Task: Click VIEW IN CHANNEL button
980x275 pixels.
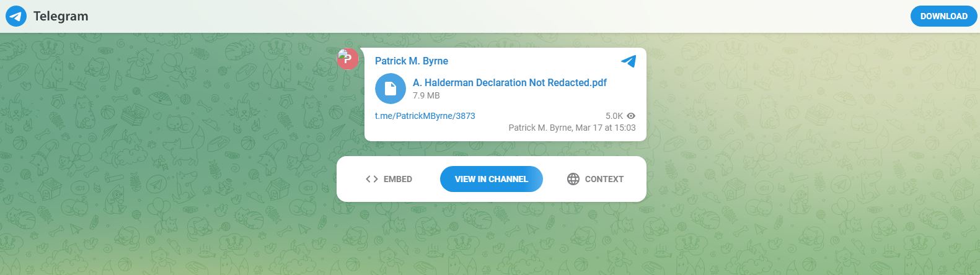Action: [x=491, y=179]
